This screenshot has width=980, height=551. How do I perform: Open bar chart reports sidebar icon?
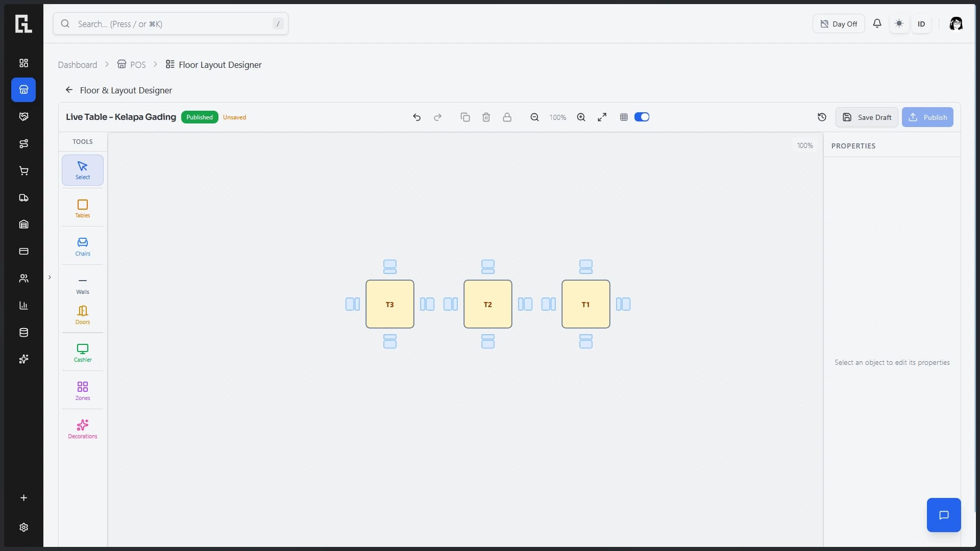pyautogui.click(x=23, y=306)
